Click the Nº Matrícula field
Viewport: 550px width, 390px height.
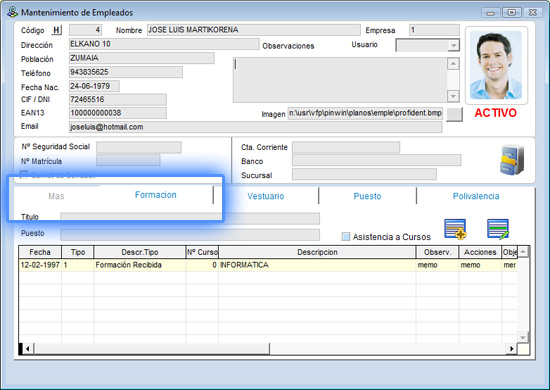coord(128,160)
